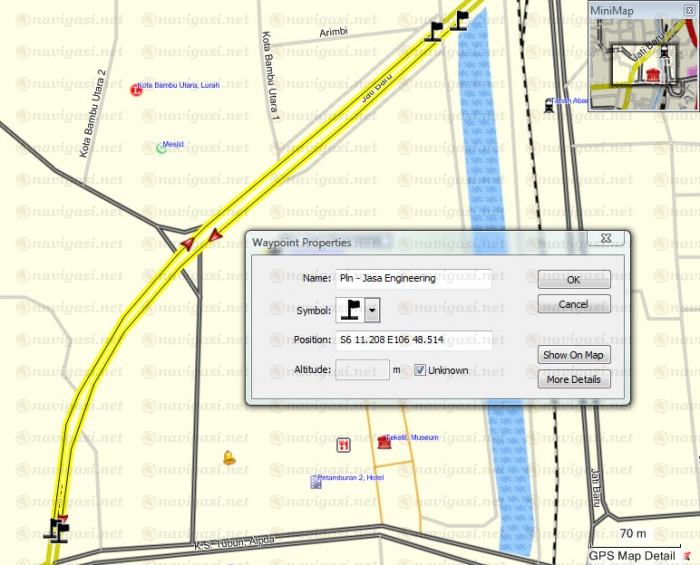Select the yellow bell map marker
Screen dimensions: 700x565
click(x=229, y=458)
